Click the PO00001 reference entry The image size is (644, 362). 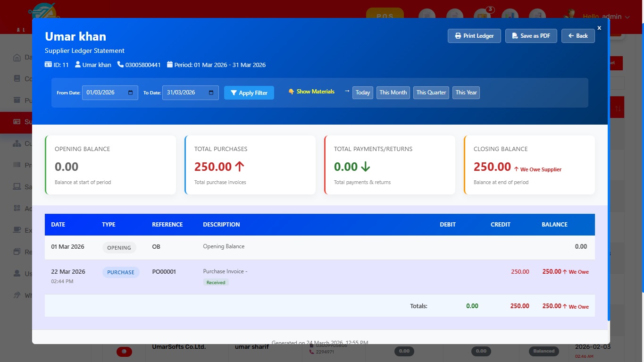pyautogui.click(x=164, y=272)
